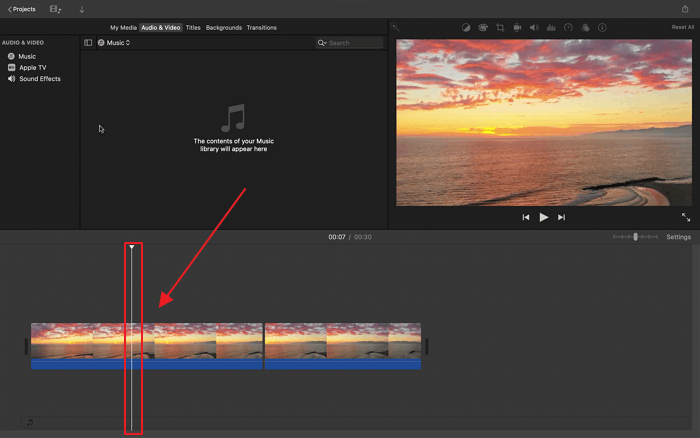Open the Music source dropdown
This screenshot has width=700, height=438.
pyautogui.click(x=115, y=43)
